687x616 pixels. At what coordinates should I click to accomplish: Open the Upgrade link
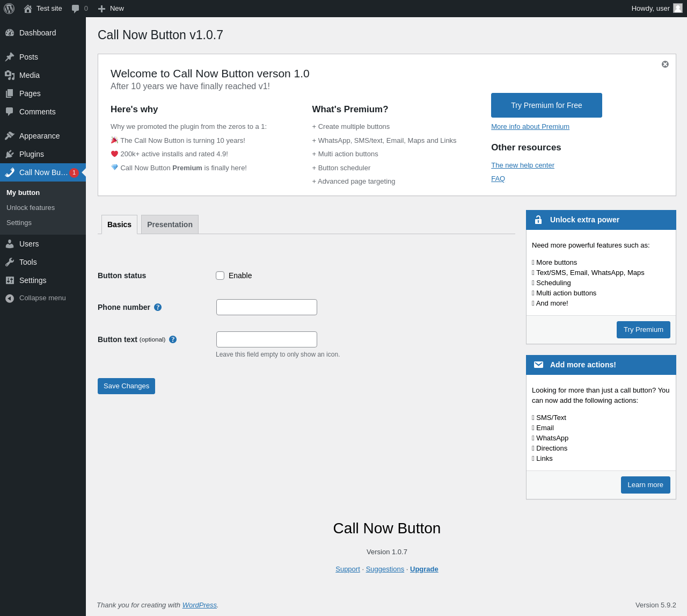(424, 569)
